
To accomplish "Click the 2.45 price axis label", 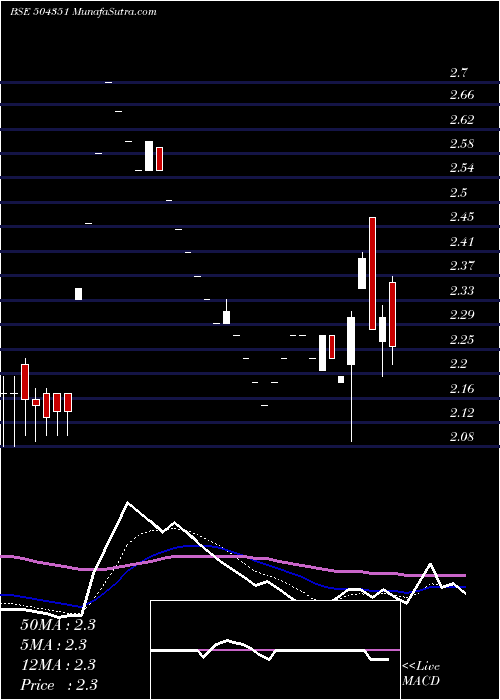I will (x=462, y=217).
